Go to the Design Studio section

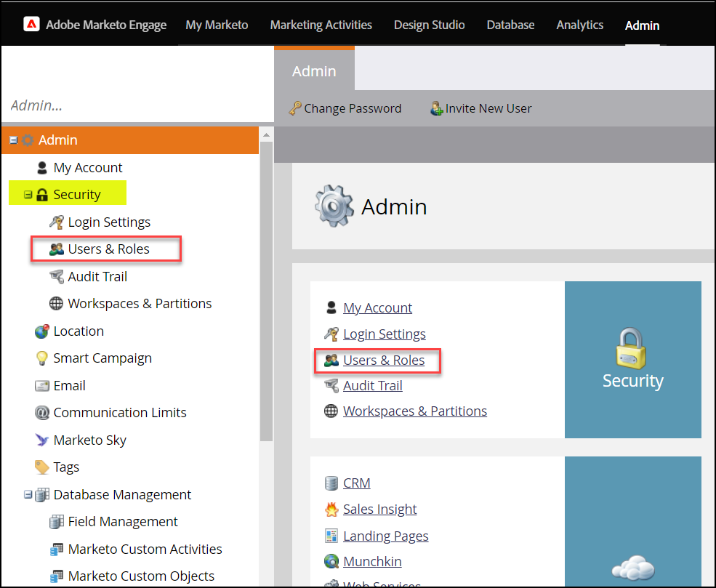coord(429,25)
